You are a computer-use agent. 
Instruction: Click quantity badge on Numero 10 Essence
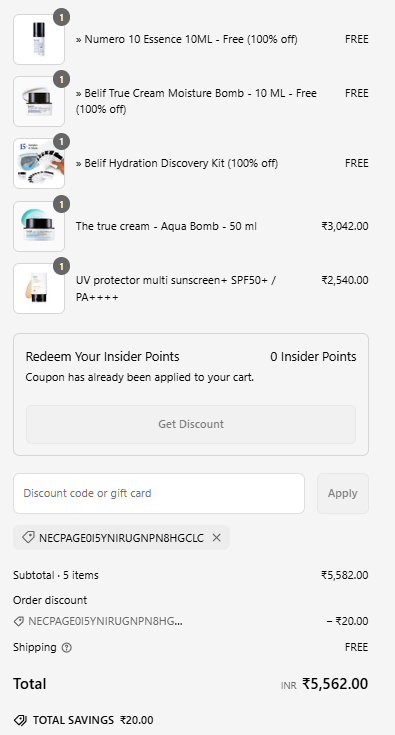coord(61,17)
